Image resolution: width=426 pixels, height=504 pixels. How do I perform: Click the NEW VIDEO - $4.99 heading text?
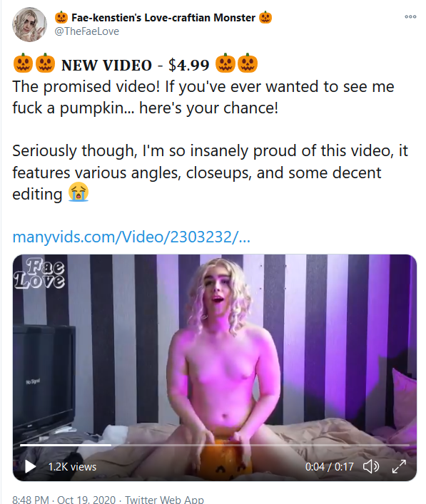tap(135, 66)
